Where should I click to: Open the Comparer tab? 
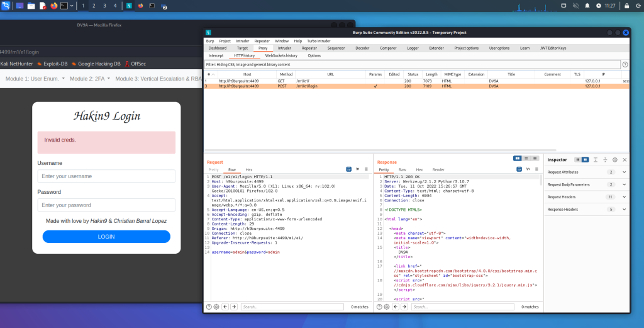click(x=388, y=48)
